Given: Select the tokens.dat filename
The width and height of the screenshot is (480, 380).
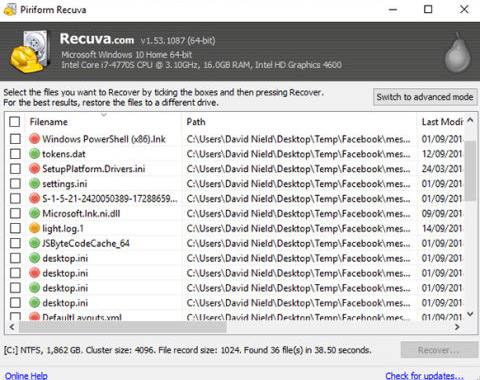Looking at the screenshot, I should pos(64,154).
